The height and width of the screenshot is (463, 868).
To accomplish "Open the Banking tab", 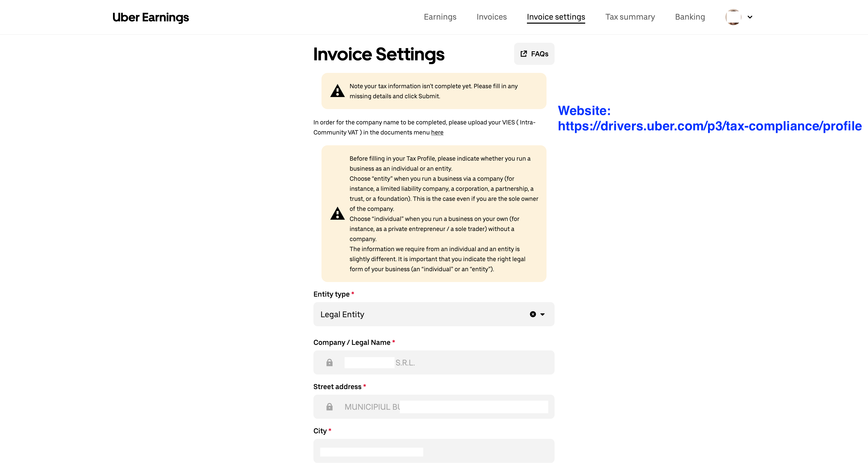I will click(x=690, y=17).
